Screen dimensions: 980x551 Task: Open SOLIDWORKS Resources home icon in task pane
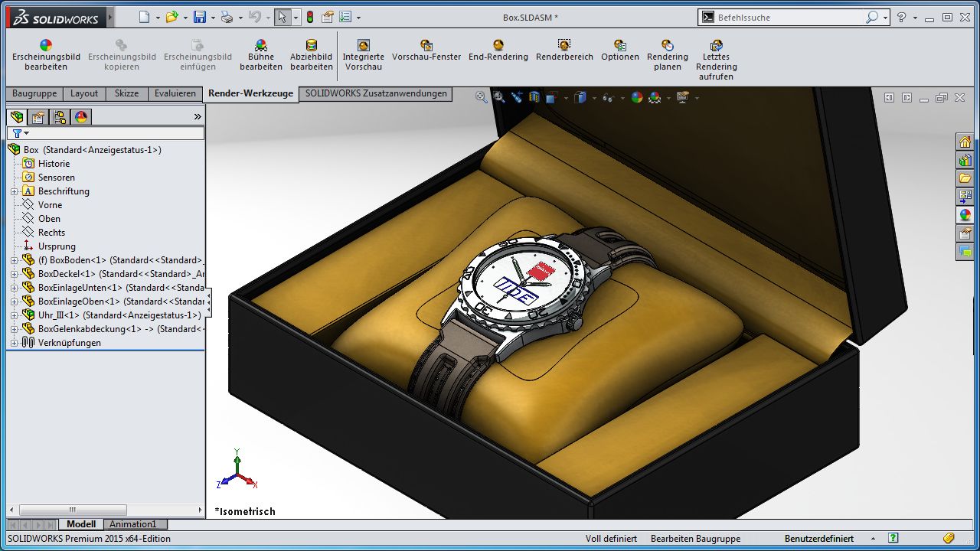pyautogui.click(x=965, y=142)
